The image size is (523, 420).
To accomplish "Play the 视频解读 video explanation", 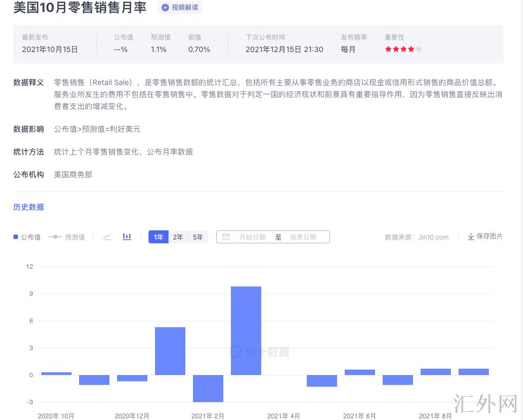I will pyautogui.click(x=180, y=8).
